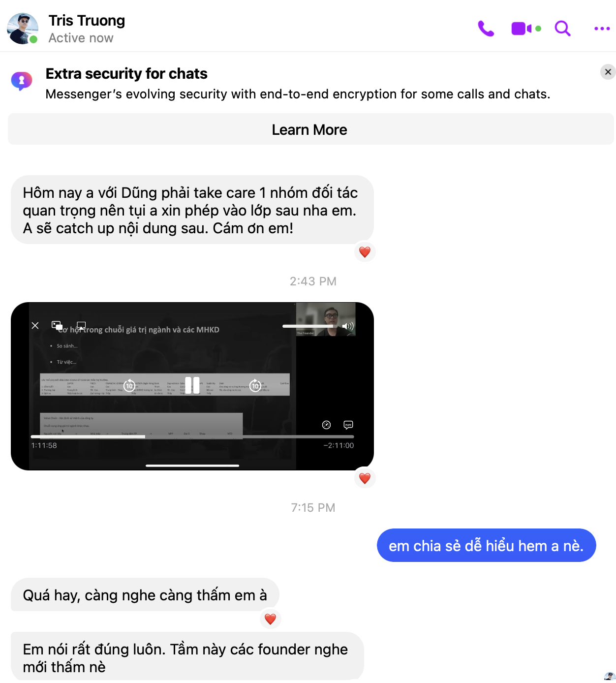Dismiss the Extra security for chats banner
616x683 pixels.
pos(608,72)
